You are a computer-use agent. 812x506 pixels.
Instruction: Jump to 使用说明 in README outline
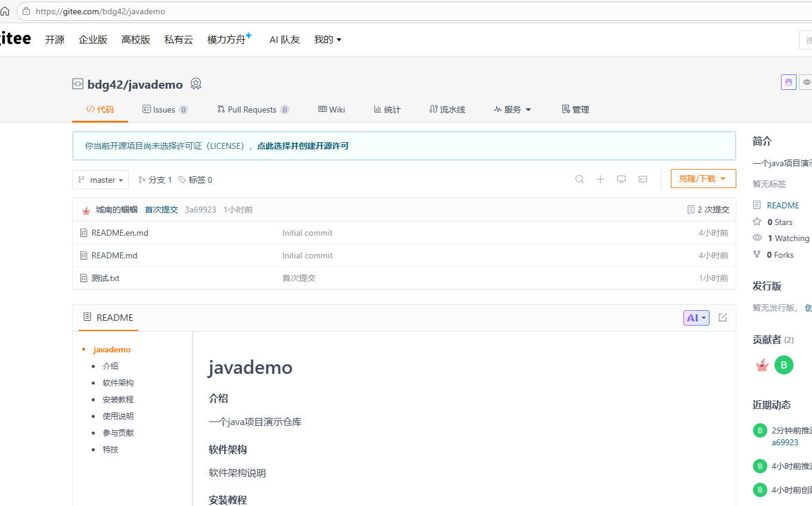pyautogui.click(x=118, y=416)
